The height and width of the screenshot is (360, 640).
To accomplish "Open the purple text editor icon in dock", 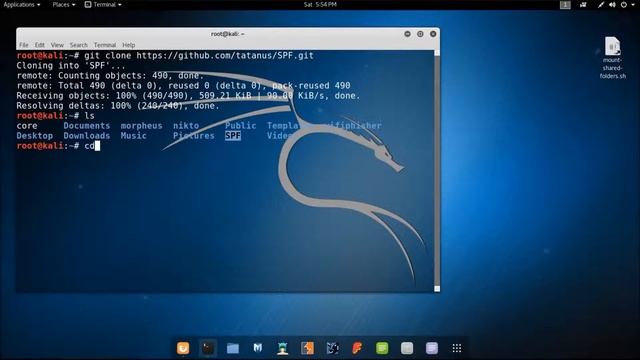I will [x=432, y=348].
